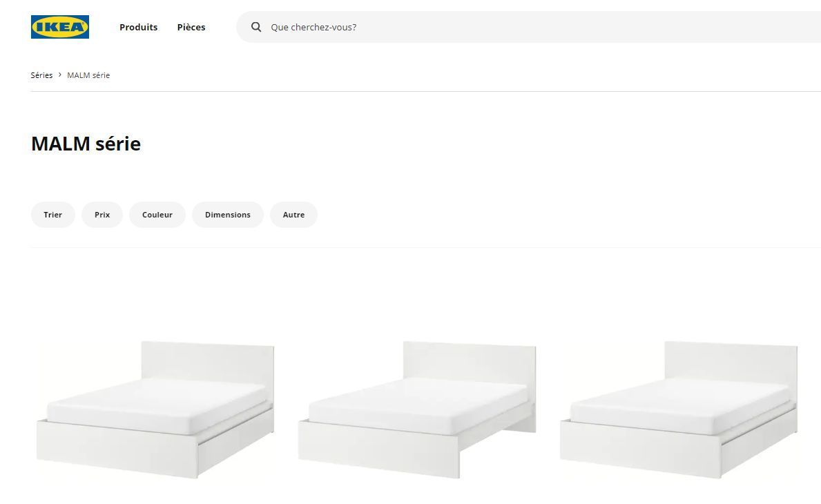The width and height of the screenshot is (821, 504).
Task: Click the magnifying glass search icon
Action: (256, 27)
